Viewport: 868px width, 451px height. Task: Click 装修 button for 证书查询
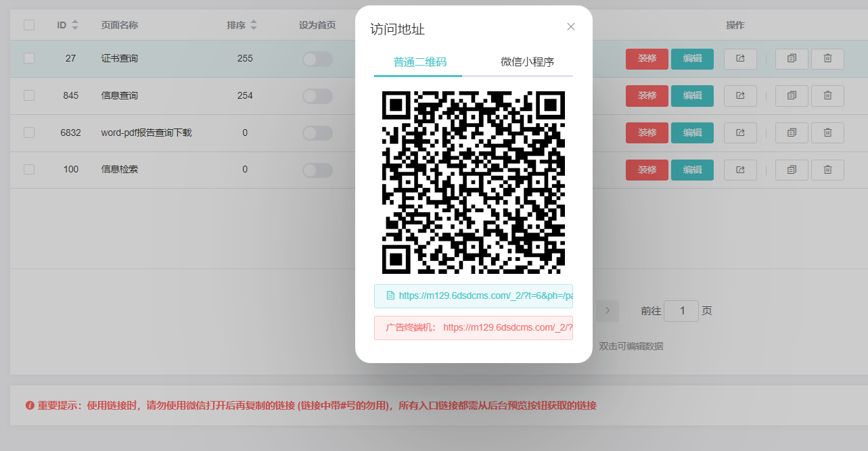647,59
